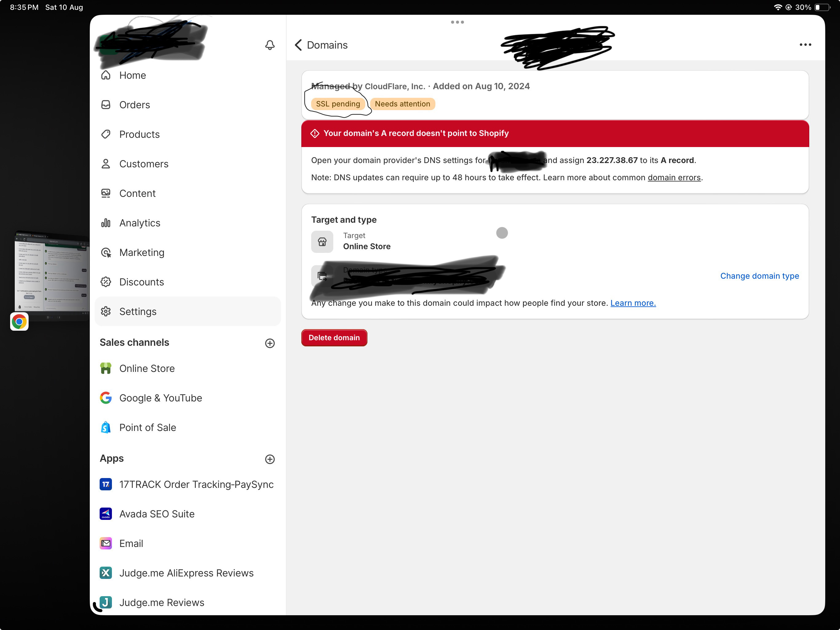Follow the Learn more link
This screenshot has width=840, height=630.
click(x=633, y=303)
